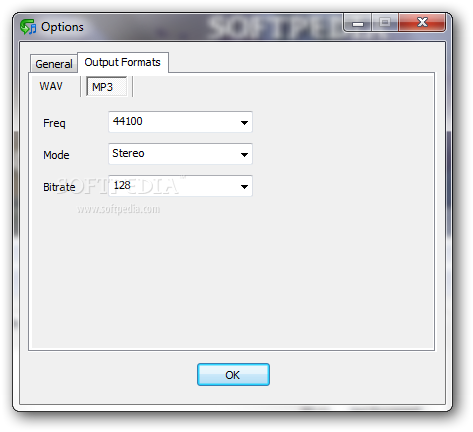Close the Options window
This screenshot has height=432, width=473.
tap(422, 22)
